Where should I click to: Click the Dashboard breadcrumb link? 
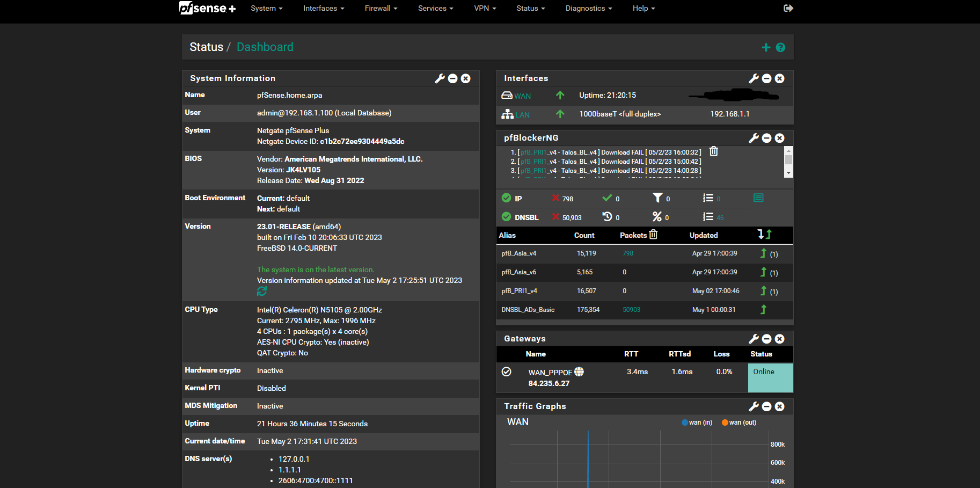click(265, 47)
